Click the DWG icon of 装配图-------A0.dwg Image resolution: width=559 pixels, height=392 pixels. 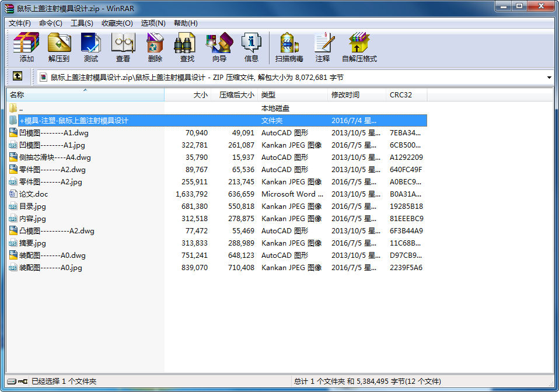pyautogui.click(x=13, y=255)
